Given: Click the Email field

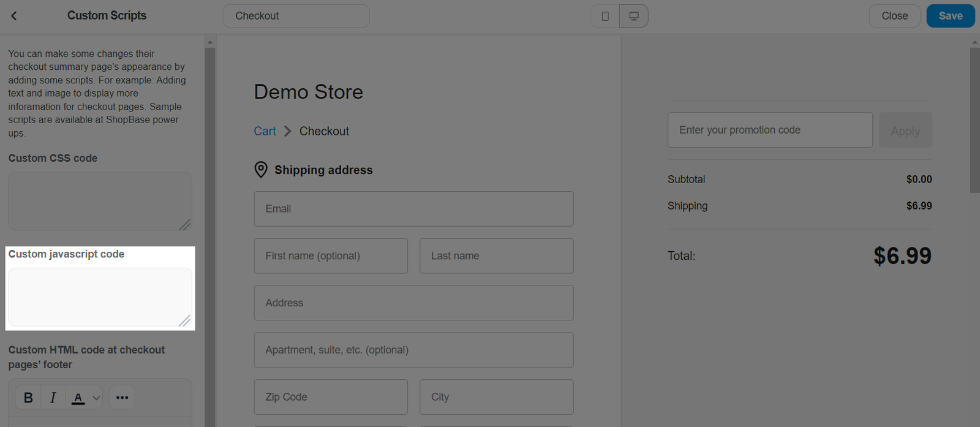Looking at the screenshot, I should click(413, 209).
